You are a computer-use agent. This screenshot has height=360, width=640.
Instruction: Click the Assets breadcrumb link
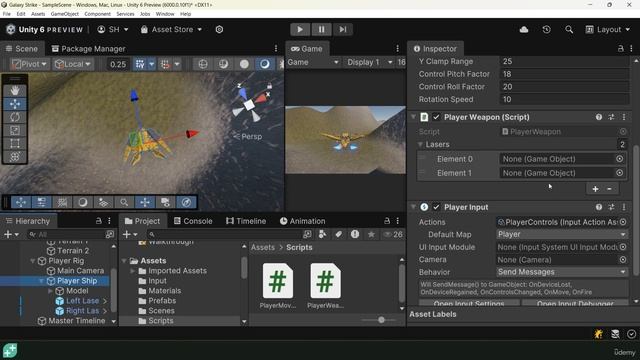coord(263,247)
